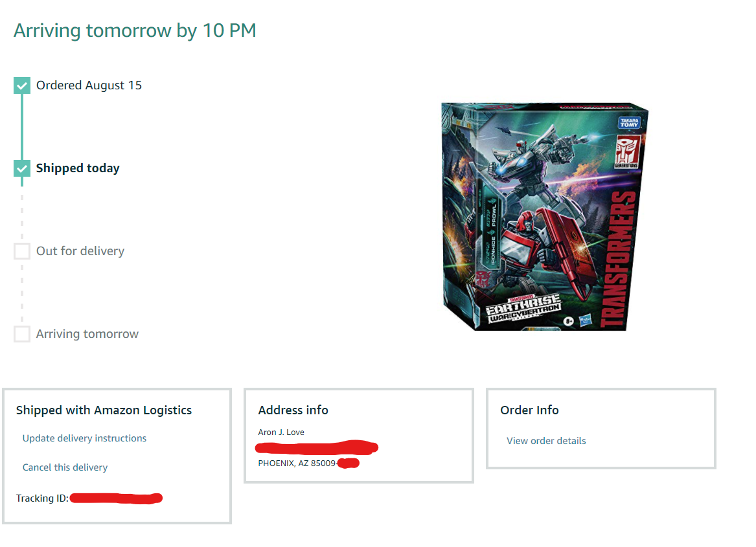Click the Ordered August 15 checkmark
Image resolution: width=756 pixels, height=547 pixels.
tap(21, 85)
